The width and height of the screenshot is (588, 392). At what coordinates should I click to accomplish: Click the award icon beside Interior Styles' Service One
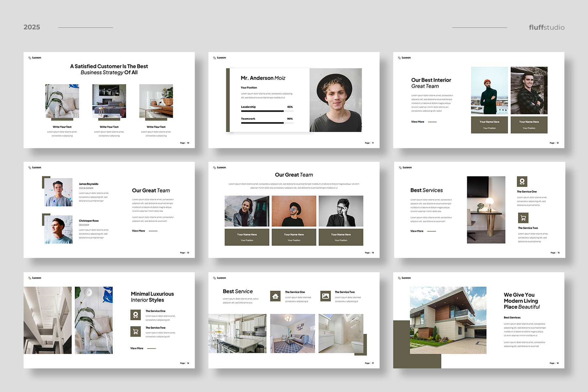pyautogui.click(x=135, y=315)
